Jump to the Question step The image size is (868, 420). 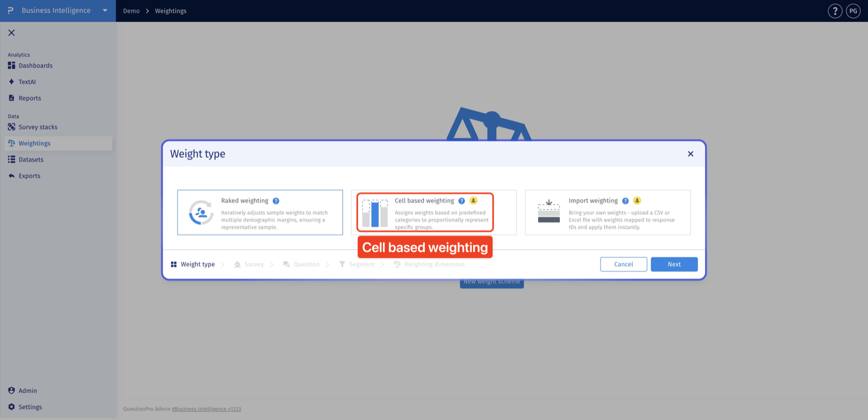point(301,264)
